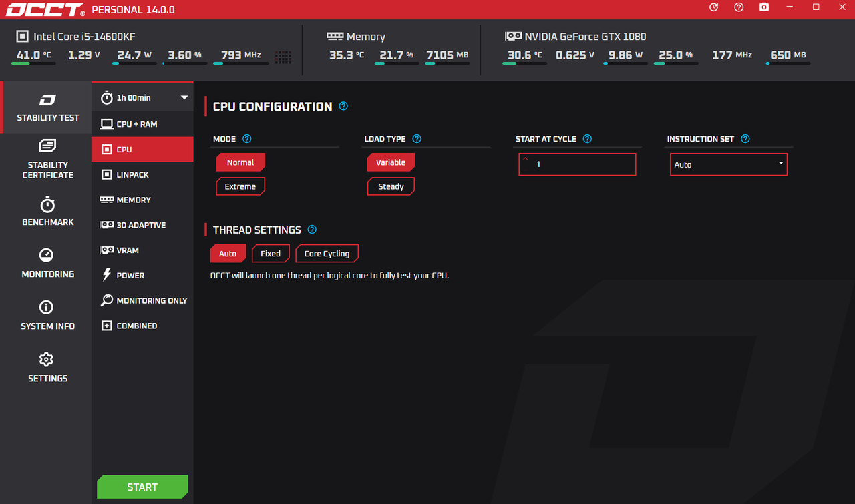Take a screenshot with the camera icon
The image size is (855, 504).
(764, 7)
